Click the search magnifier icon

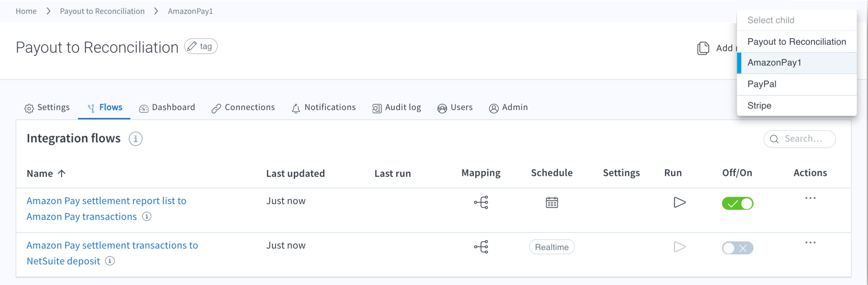[774, 139]
